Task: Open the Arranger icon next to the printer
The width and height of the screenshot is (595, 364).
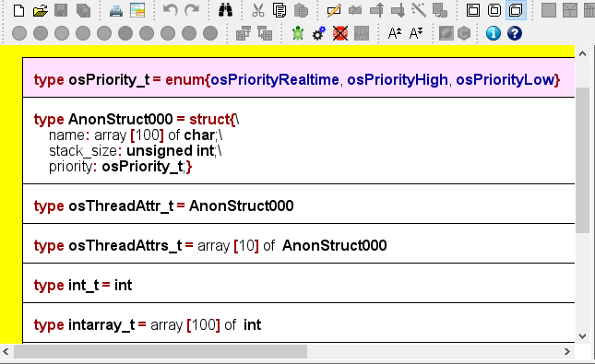Action: coord(137,11)
